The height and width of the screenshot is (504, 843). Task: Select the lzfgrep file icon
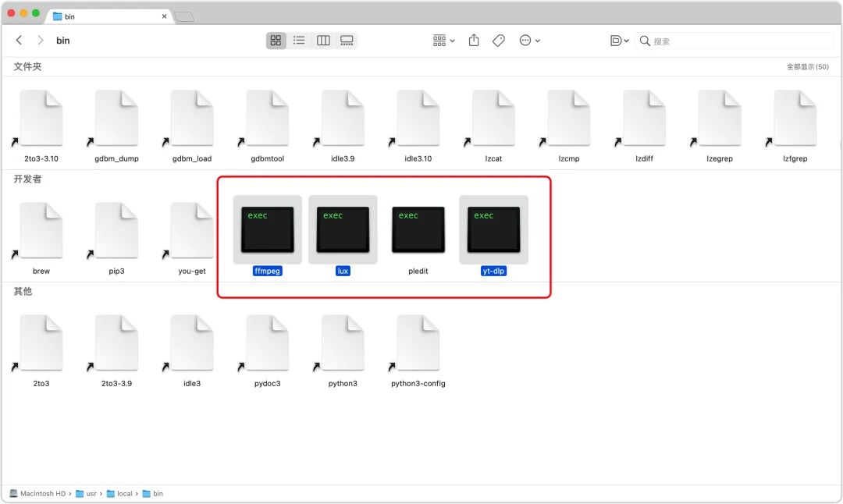coord(795,119)
